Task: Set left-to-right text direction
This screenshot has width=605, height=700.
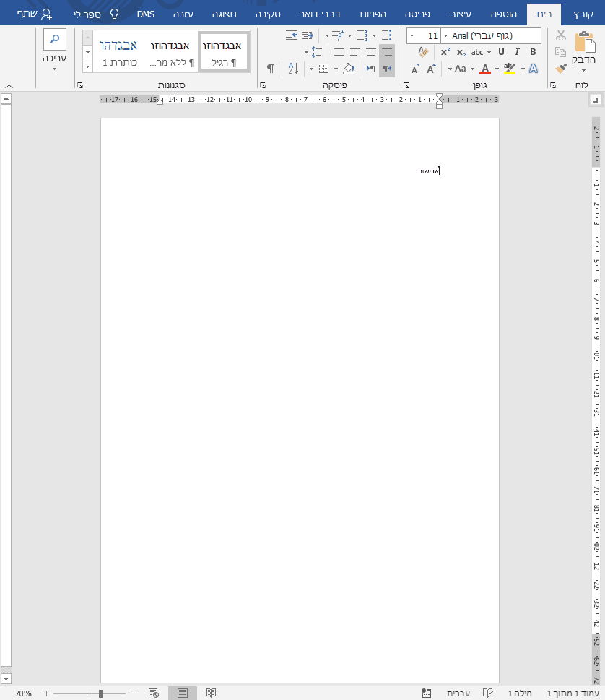Action: pos(371,69)
